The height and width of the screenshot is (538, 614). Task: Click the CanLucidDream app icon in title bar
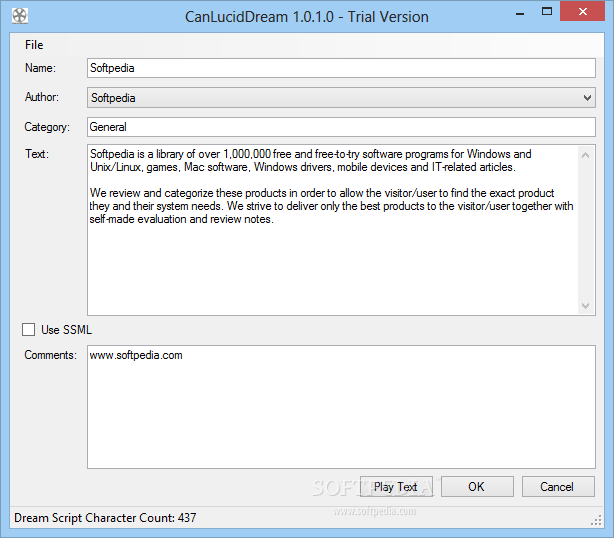coord(20,16)
